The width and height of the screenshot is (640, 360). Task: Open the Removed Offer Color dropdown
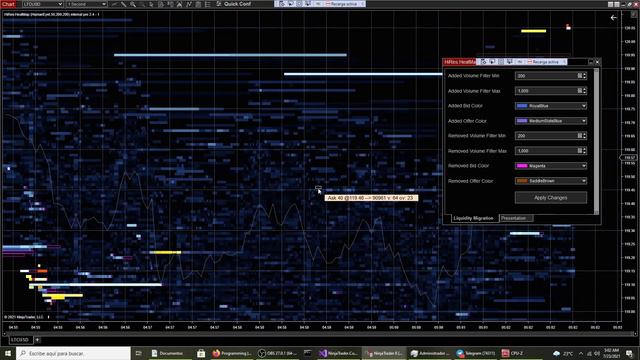[551, 181]
